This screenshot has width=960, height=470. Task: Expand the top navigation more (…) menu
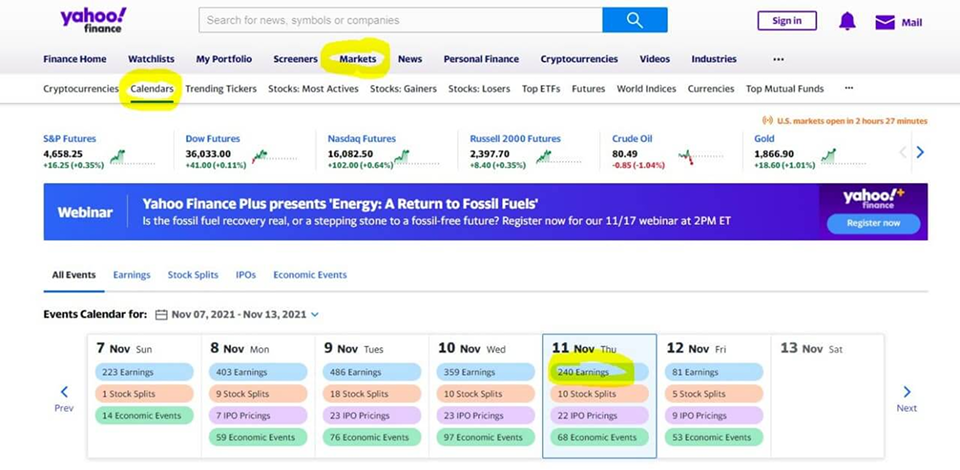coord(778,59)
